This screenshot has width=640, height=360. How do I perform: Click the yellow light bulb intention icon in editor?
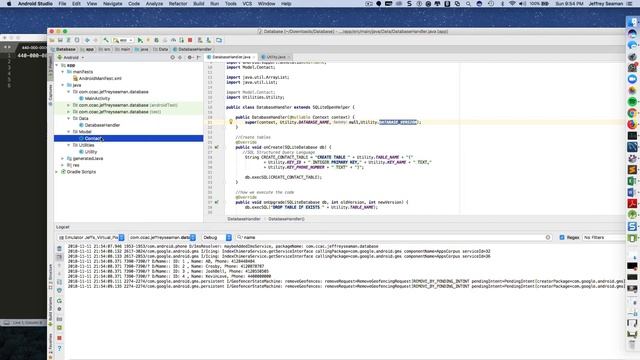[x=231, y=122]
